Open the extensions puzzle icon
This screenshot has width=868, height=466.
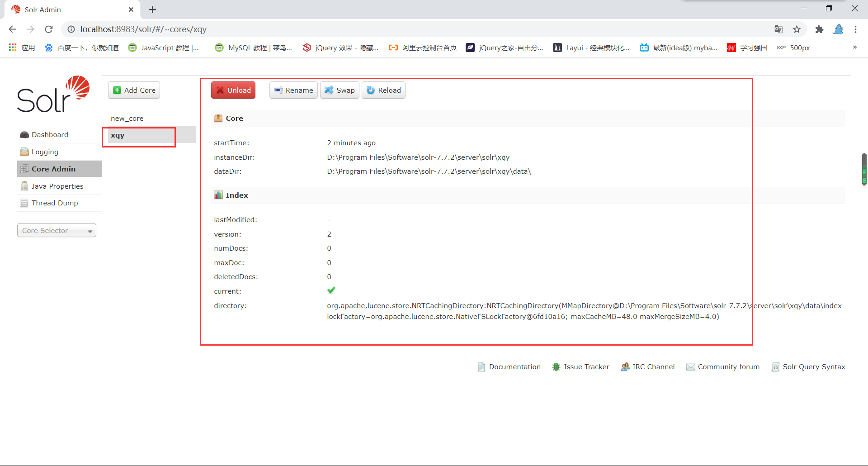(x=819, y=29)
